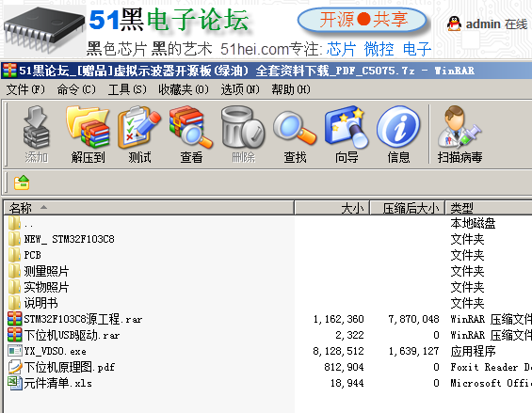Open the 文件(F) menu

tap(25, 89)
